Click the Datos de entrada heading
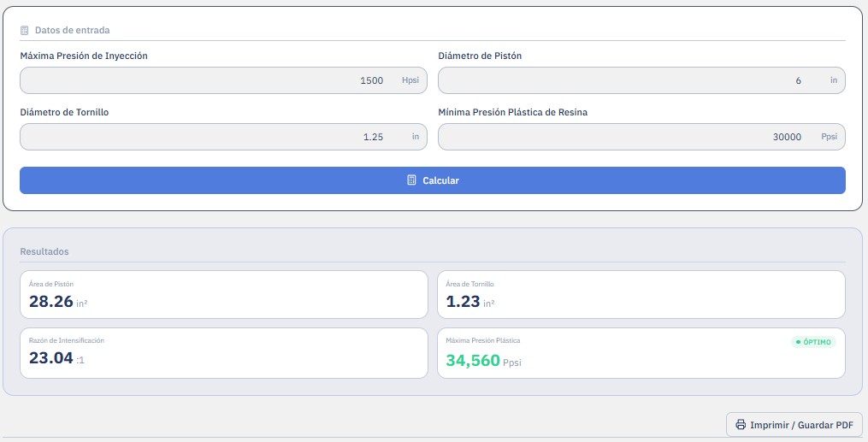The image size is (868, 442). (72, 31)
